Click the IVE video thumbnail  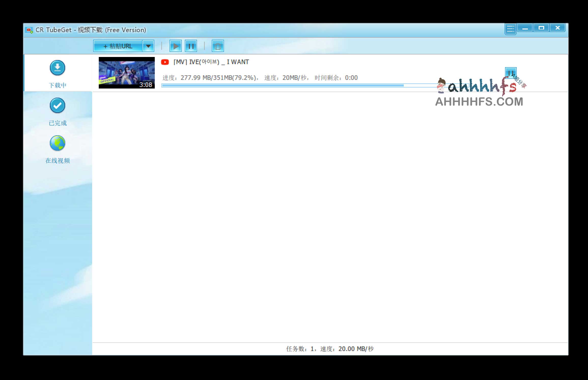127,72
